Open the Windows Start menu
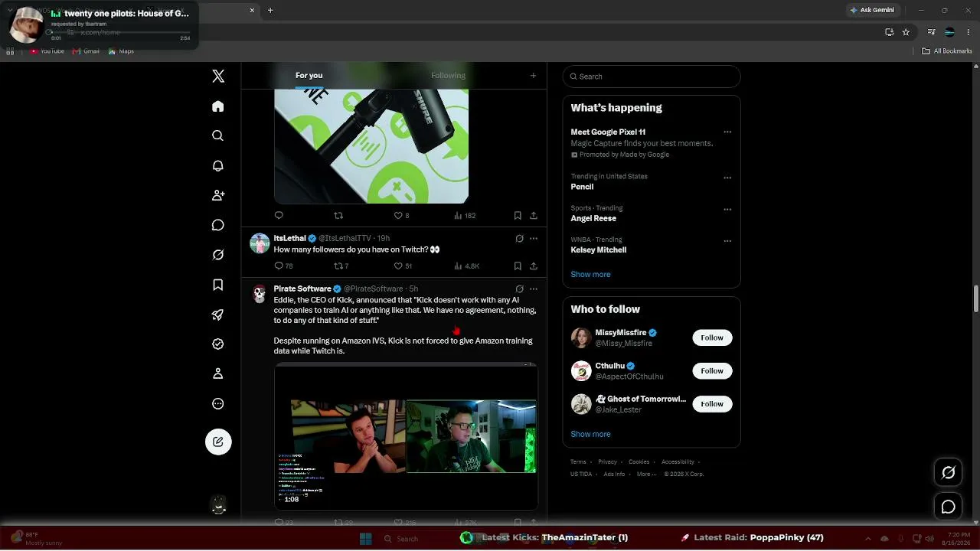This screenshot has height=551, width=980. tap(365, 538)
